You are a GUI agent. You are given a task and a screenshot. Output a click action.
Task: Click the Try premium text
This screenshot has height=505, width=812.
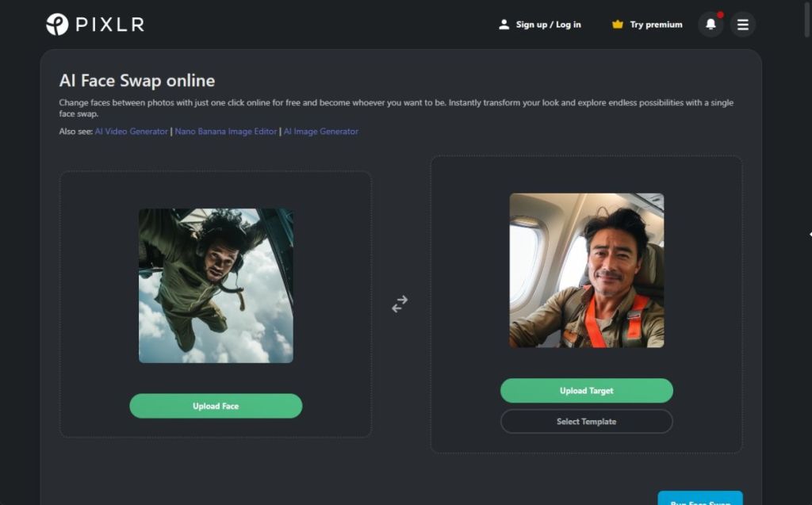pyautogui.click(x=656, y=25)
